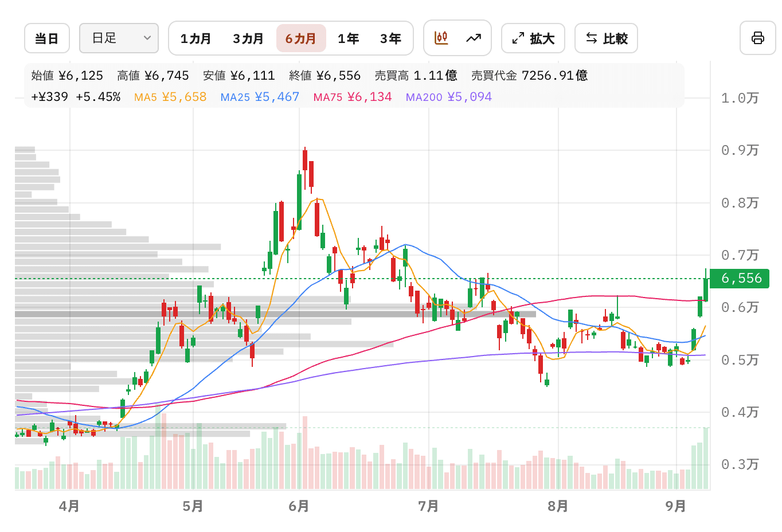The height and width of the screenshot is (532, 782).
Task: Click the 6月 date axis label
Action: click(x=299, y=506)
